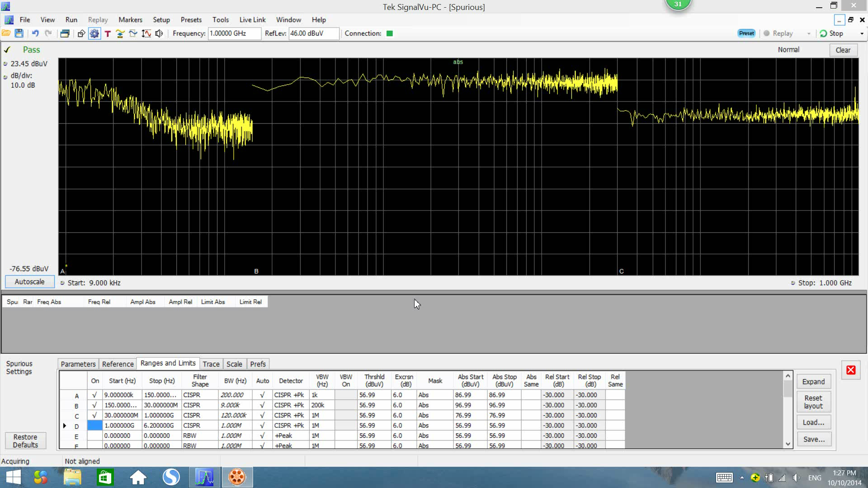Close the Spurious Settings panel red X
The image size is (868, 488).
click(850, 370)
